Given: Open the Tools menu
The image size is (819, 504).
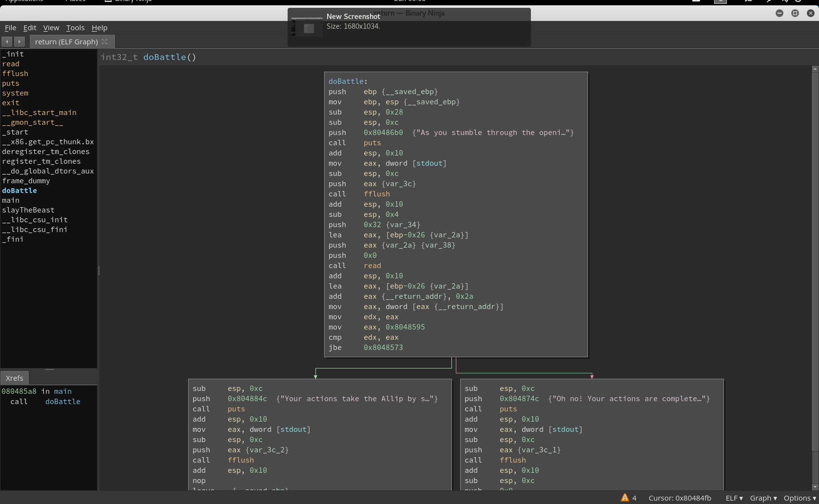Looking at the screenshot, I should coord(75,28).
